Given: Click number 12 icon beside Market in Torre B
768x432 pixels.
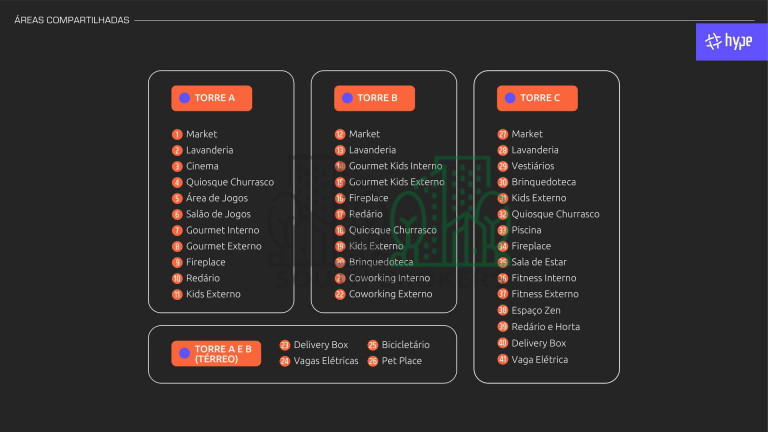Looking at the screenshot, I should pos(340,134).
